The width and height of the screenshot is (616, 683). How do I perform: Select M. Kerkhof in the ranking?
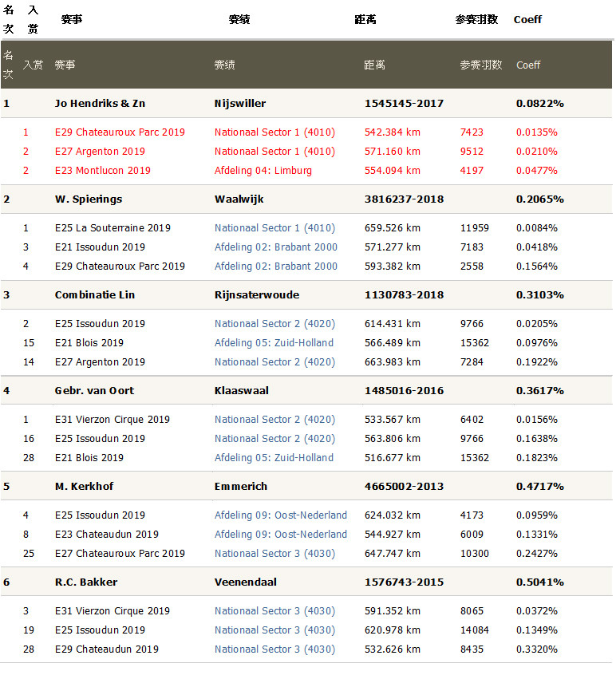click(83, 487)
